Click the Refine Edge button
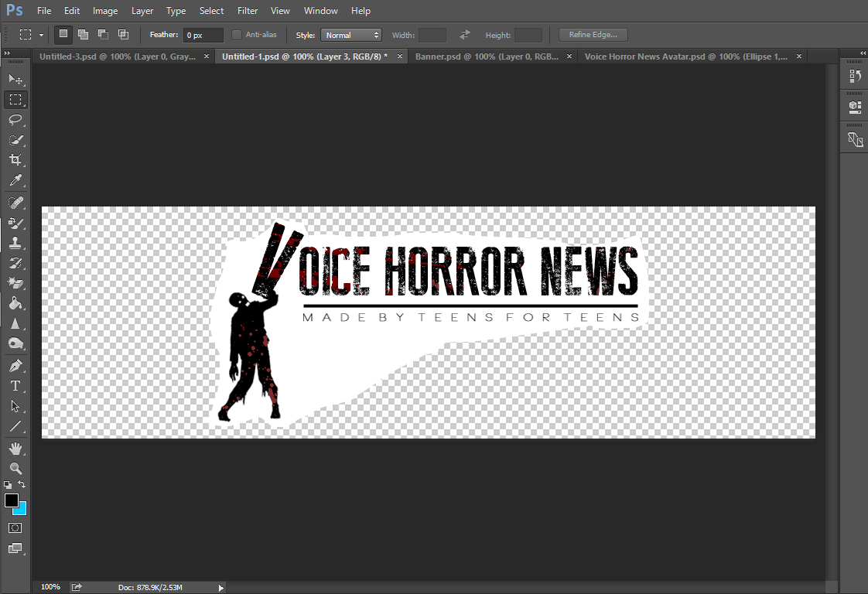Viewport: 868px width, 594px height. tap(593, 35)
